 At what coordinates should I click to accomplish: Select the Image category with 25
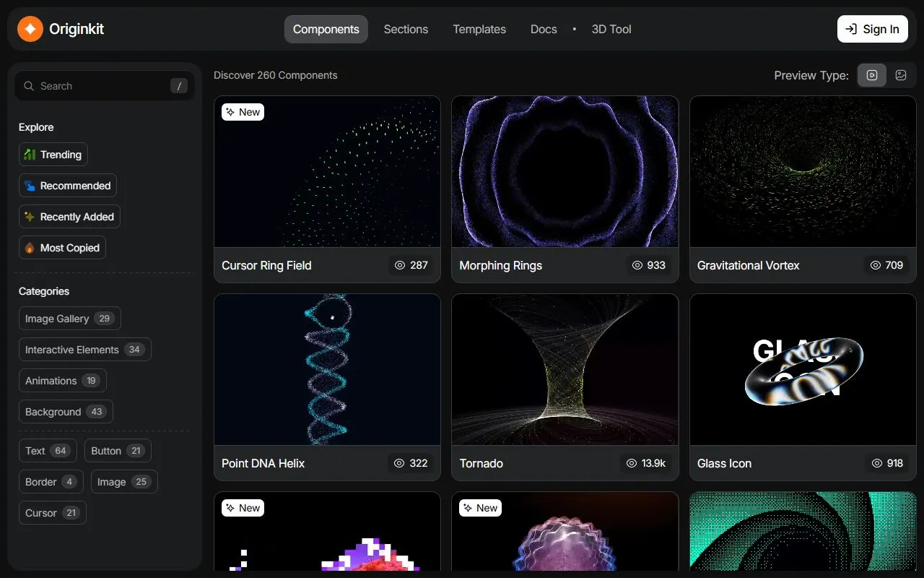(x=124, y=482)
